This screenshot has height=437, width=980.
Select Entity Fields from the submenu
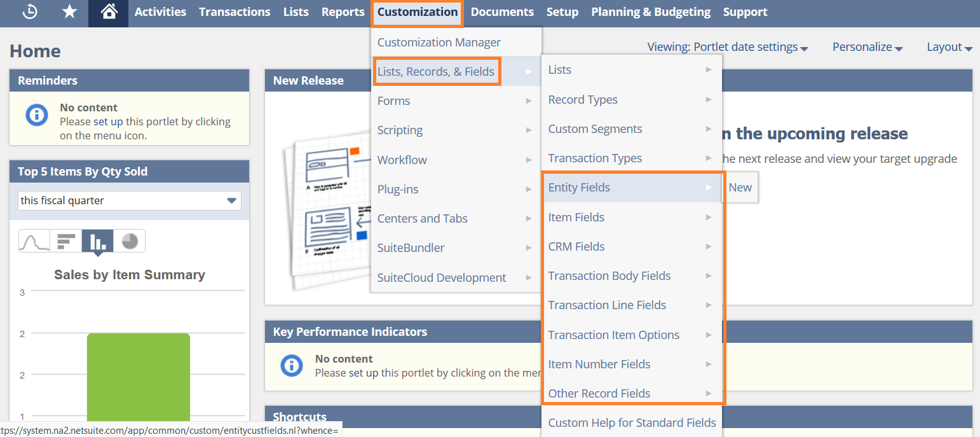point(579,187)
